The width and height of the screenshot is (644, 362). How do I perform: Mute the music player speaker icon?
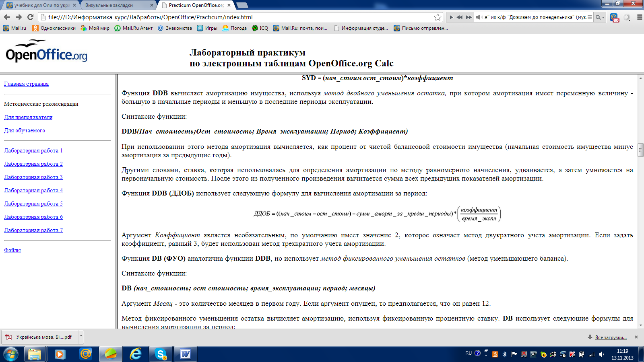479,17
